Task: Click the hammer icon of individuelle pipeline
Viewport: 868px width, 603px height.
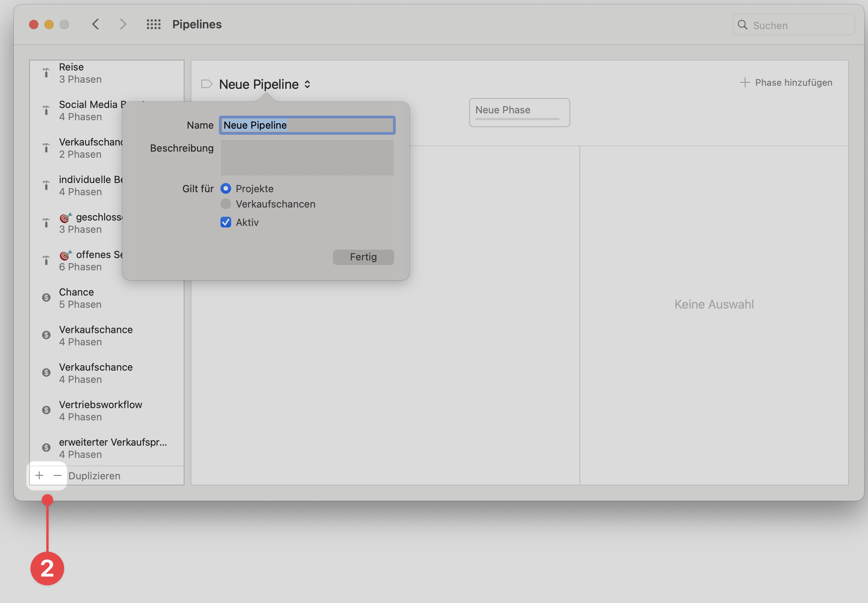Action: 46,185
